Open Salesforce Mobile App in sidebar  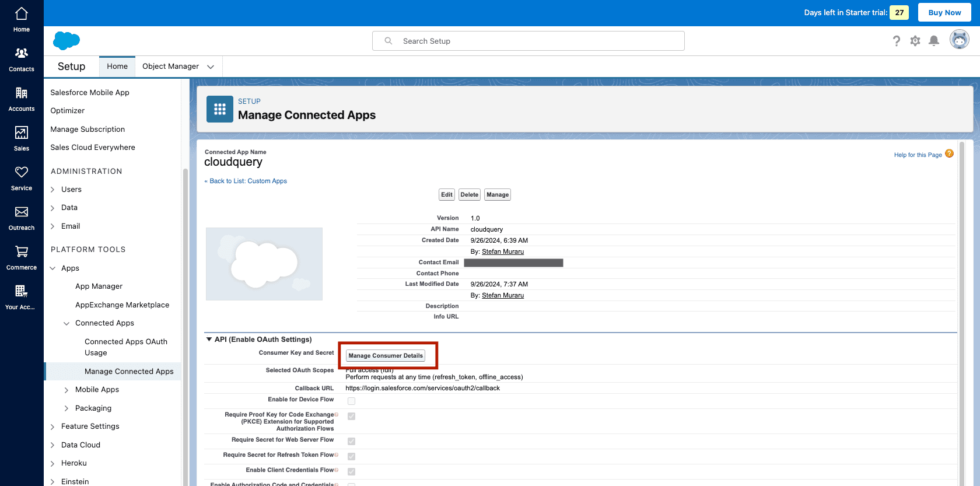[90, 92]
